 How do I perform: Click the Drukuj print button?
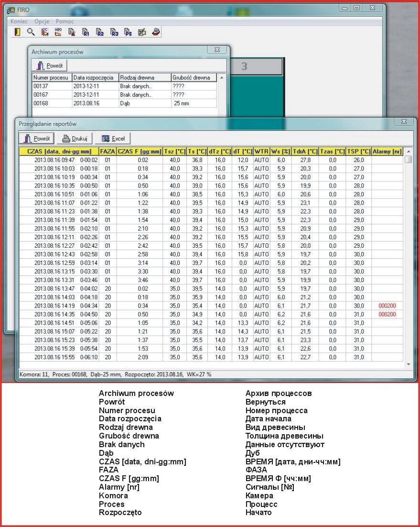[75, 139]
